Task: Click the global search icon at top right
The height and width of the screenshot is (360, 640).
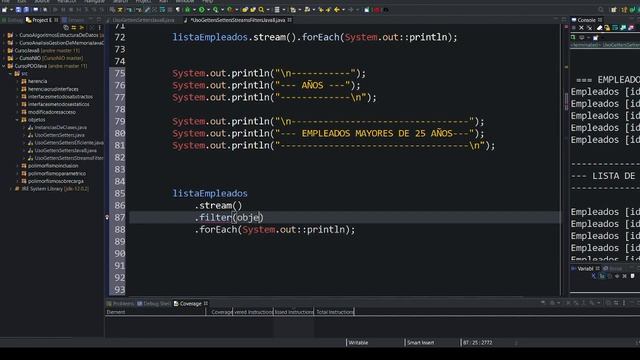Action: point(601,9)
